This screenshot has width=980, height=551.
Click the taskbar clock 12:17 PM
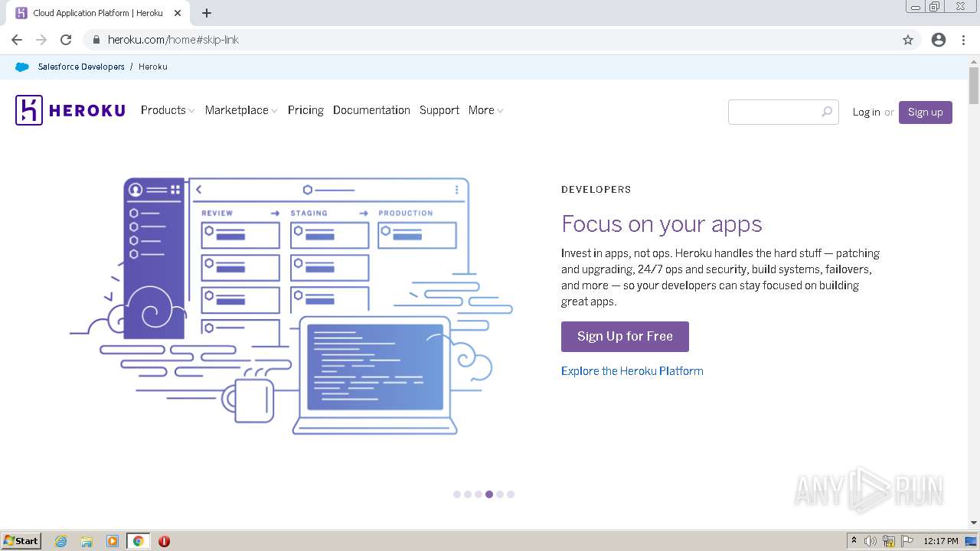click(x=941, y=541)
